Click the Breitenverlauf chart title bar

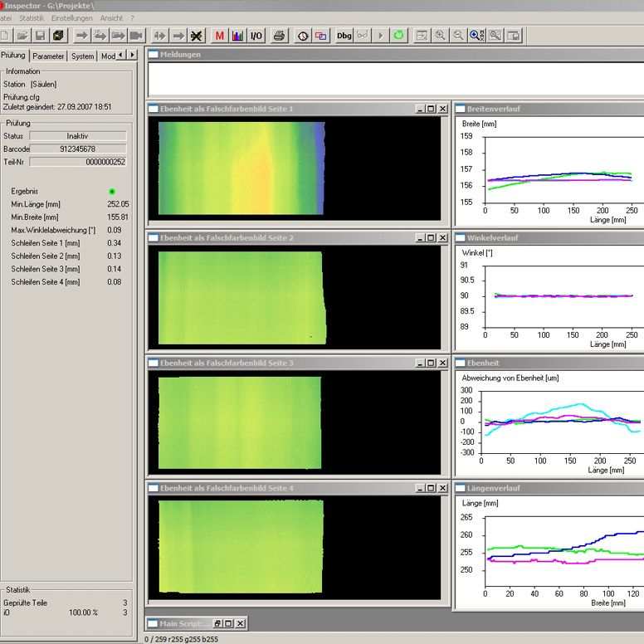pos(549,109)
